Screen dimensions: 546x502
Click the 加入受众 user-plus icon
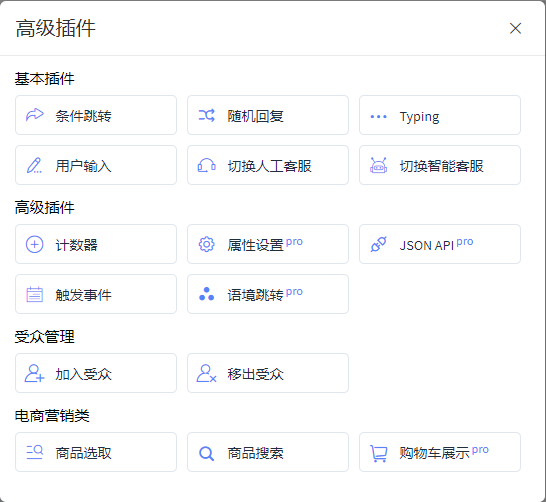coord(34,373)
